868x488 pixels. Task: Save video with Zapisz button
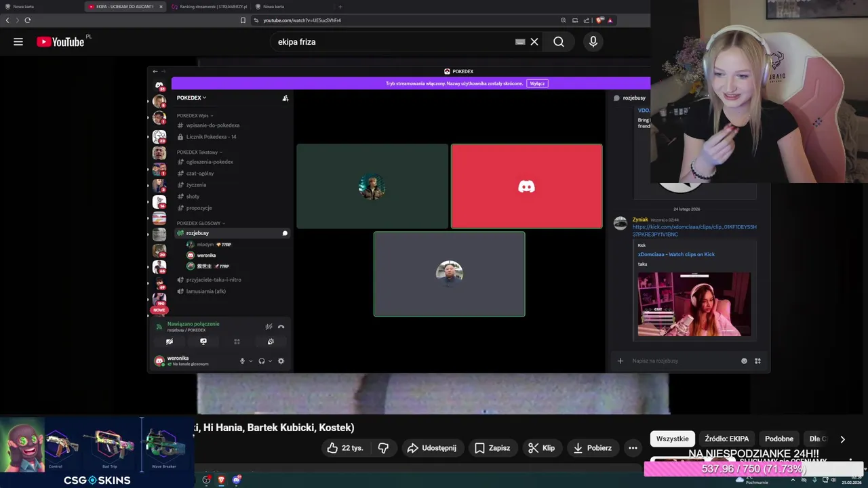(492, 448)
